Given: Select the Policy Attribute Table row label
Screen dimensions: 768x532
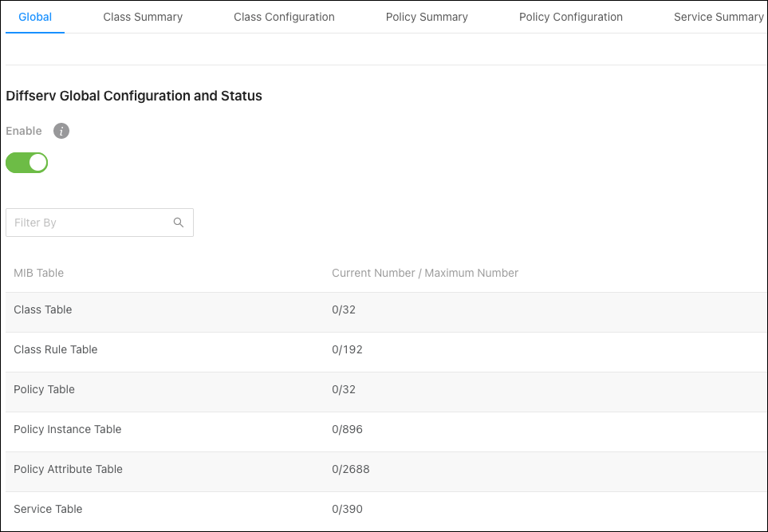Looking at the screenshot, I should 68,469.
